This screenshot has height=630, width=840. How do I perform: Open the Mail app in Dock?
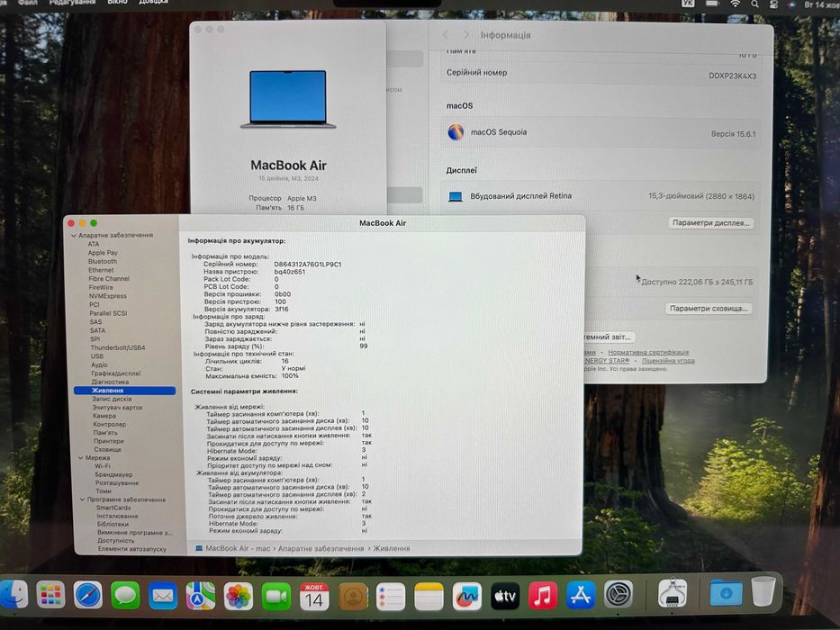pos(163,596)
